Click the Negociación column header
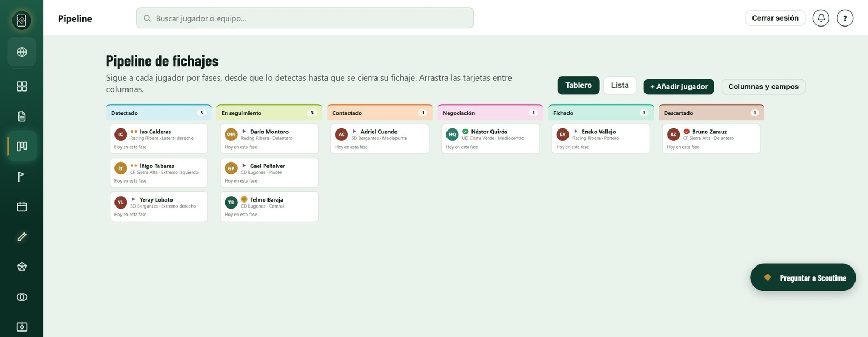This screenshot has height=337, width=868. pos(490,113)
